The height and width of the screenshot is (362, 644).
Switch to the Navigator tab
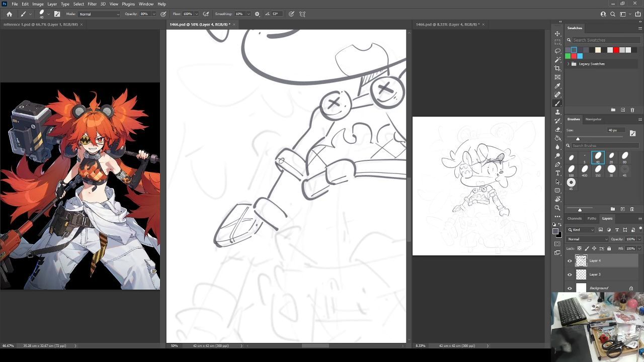593,119
